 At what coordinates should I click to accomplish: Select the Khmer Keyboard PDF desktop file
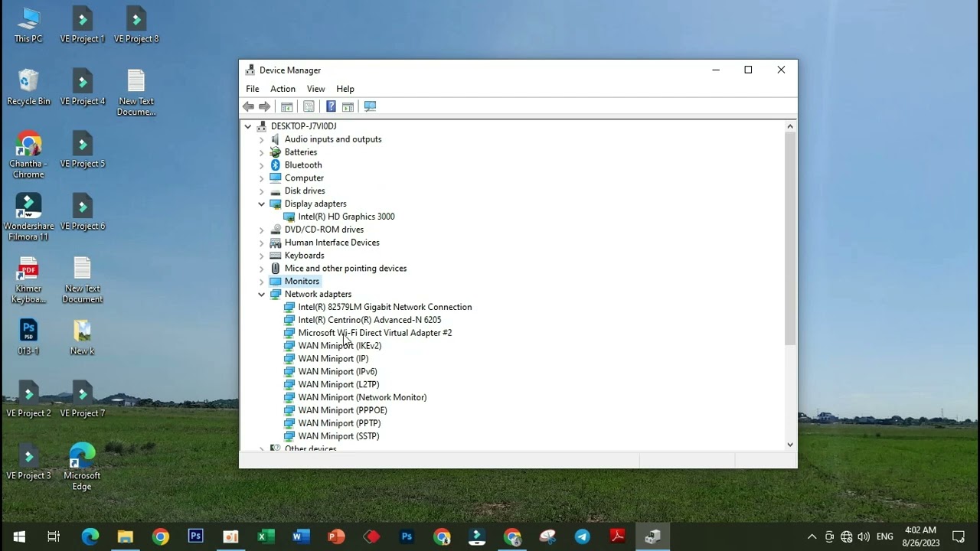coord(28,280)
